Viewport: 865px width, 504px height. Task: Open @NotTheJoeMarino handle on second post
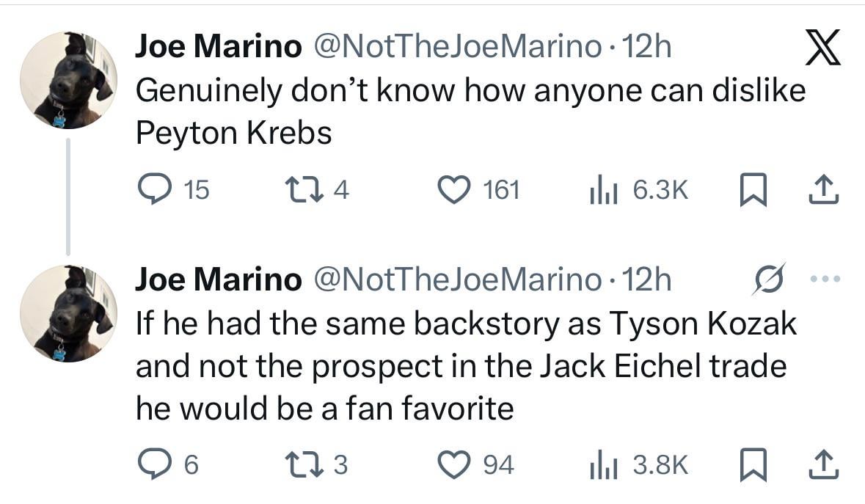coord(457,280)
